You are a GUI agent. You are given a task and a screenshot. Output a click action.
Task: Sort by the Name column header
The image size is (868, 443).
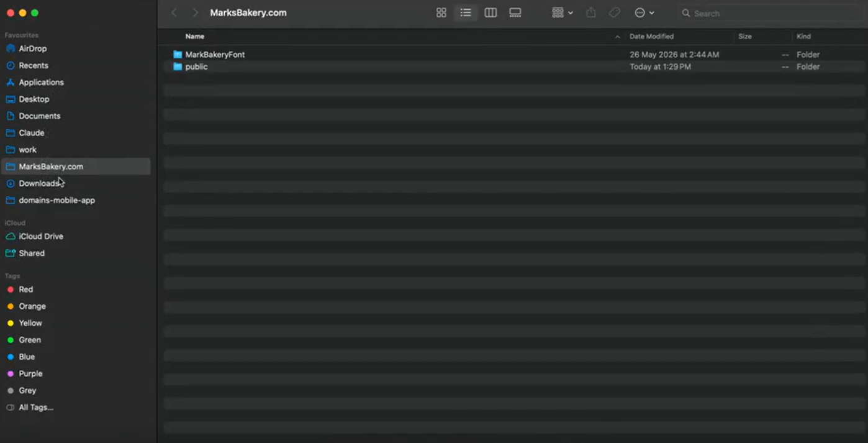pos(195,37)
